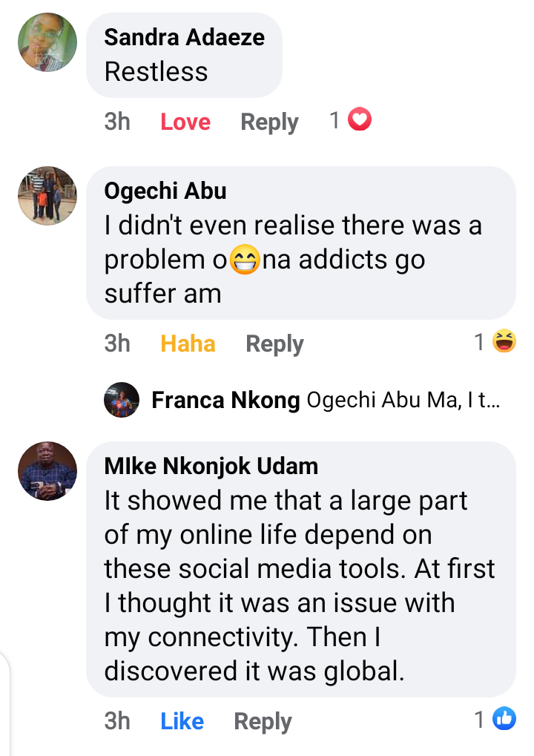Open Sandra Adaeze's profile picture
Screen dimensions: 534x756
pyautogui.click(x=47, y=43)
